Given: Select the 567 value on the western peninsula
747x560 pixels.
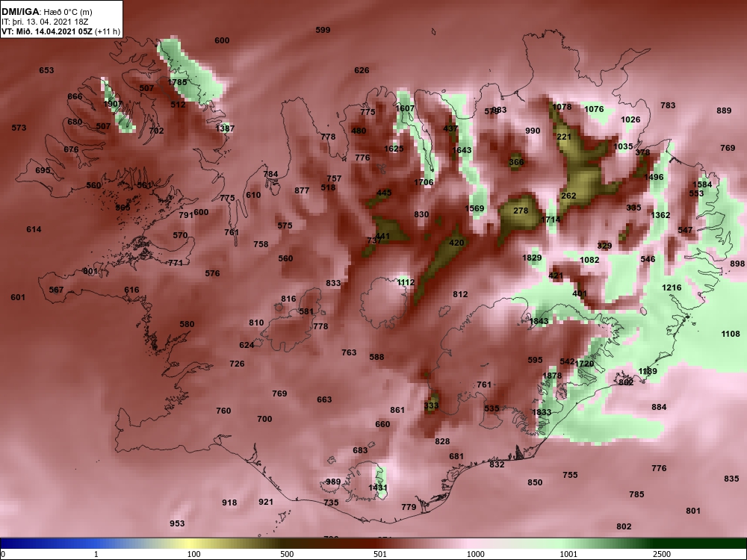Looking at the screenshot, I should [56, 290].
